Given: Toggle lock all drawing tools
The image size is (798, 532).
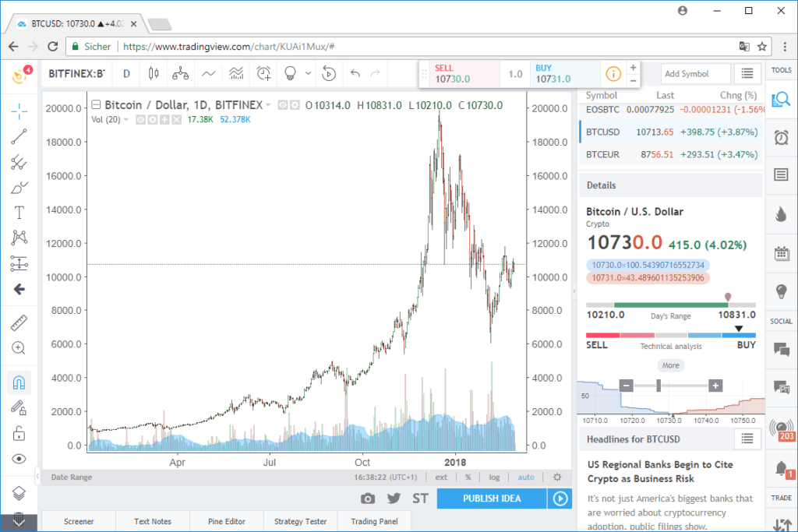Looking at the screenshot, I should (x=19, y=433).
